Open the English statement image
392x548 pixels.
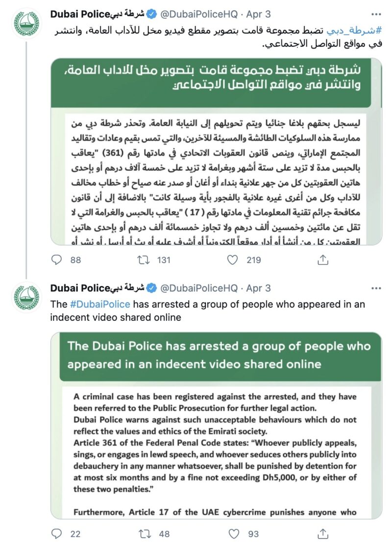tap(216, 425)
